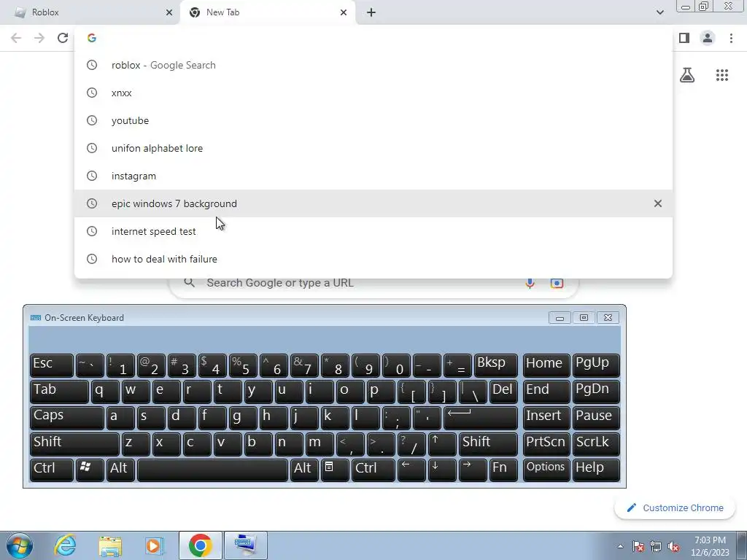Tap the right arrow key on the keyboard
Screen dimensions: 747x560
(x=473, y=470)
